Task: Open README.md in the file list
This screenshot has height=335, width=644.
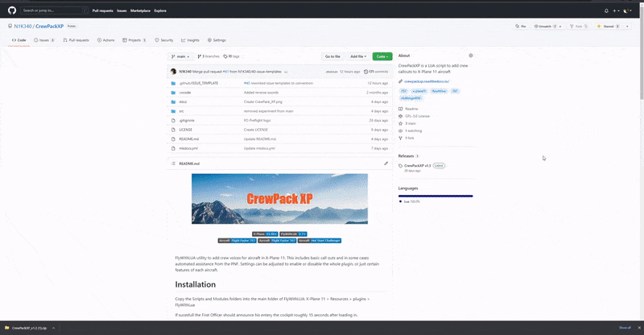Action: coord(189,139)
